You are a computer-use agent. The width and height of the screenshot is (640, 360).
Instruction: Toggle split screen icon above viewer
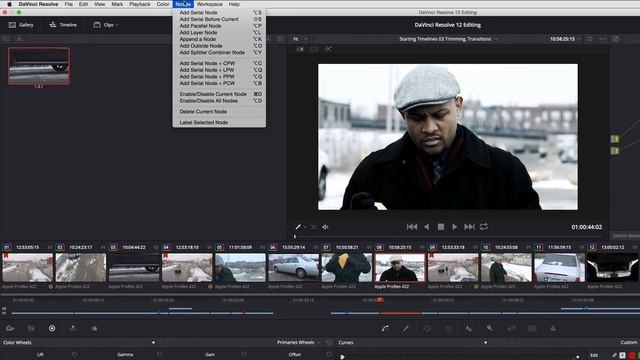[314, 49]
